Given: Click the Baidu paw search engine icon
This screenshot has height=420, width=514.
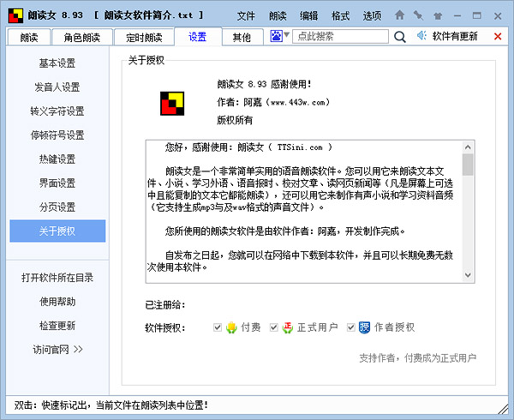Looking at the screenshot, I should click(276, 36).
